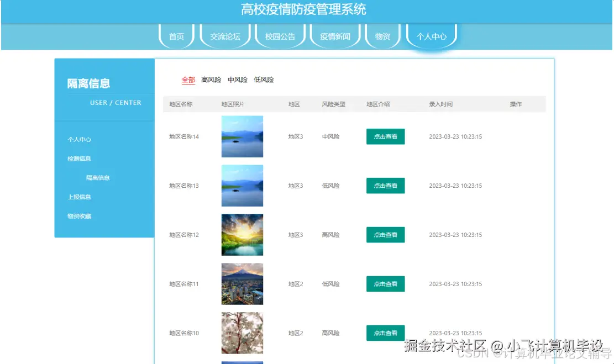Go to the 个人中心 tab
This screenshot has width=614, height=364.
[x=431, y=36]
